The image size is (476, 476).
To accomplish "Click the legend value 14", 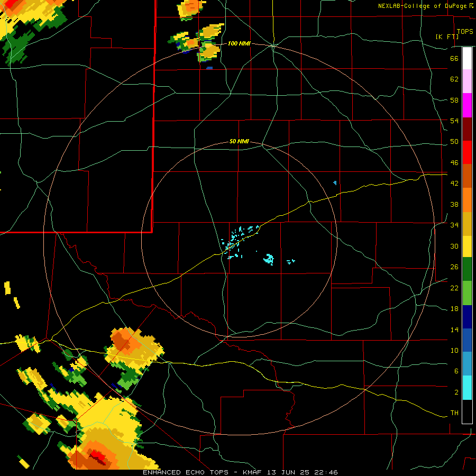I will [454, 329].
